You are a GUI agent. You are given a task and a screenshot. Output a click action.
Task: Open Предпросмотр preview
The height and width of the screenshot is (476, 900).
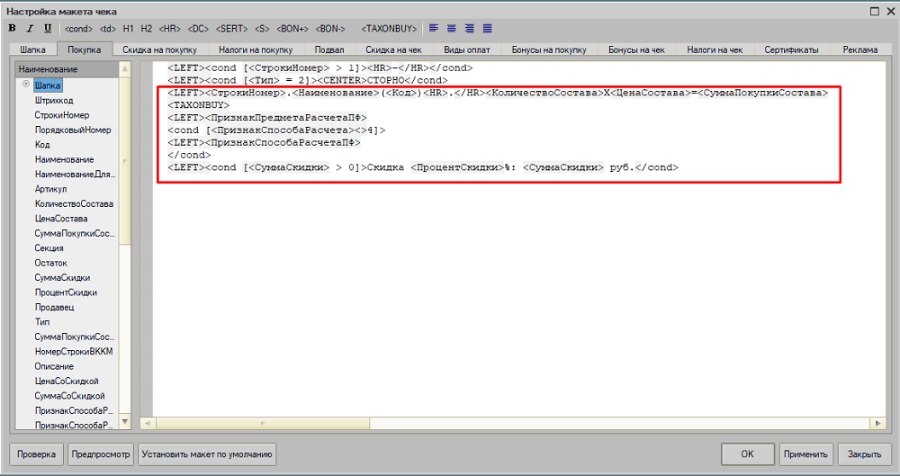pos(101,454)
